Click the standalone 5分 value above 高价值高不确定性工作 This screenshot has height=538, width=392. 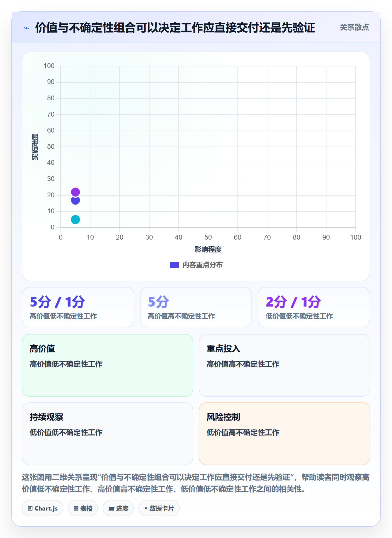[x=158, y=302]
